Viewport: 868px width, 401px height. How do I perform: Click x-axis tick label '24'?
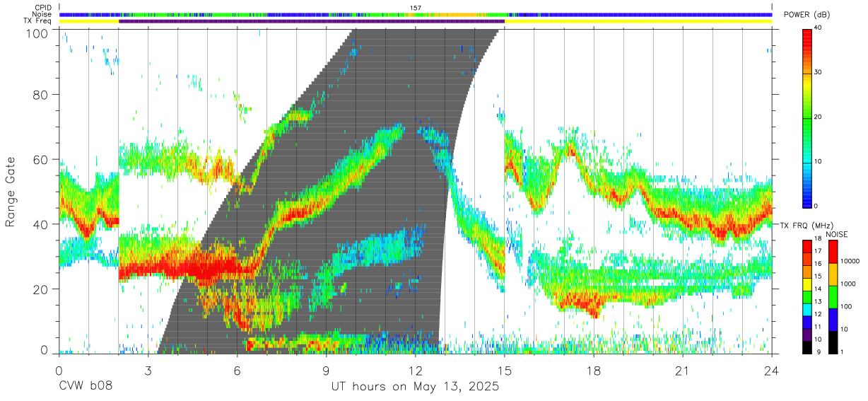click(772, 371)
